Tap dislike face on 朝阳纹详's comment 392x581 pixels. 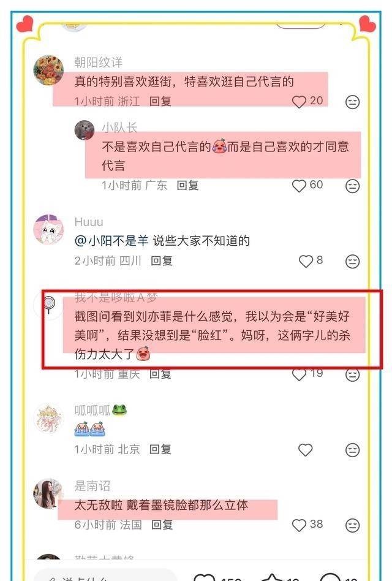(352, 102)
